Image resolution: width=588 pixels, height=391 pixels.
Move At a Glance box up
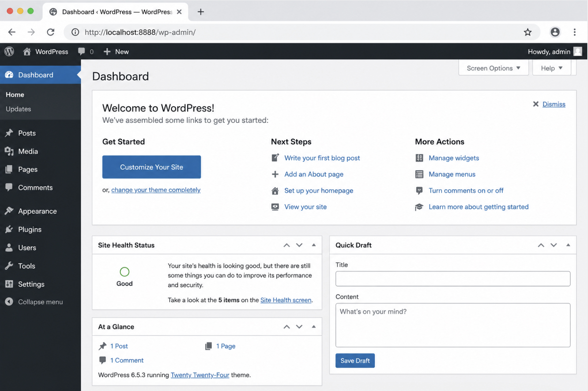[287, 327]
